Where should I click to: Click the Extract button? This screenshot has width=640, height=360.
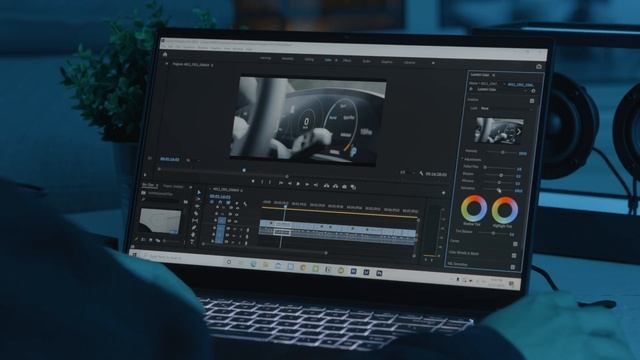[x=336, y=186]
